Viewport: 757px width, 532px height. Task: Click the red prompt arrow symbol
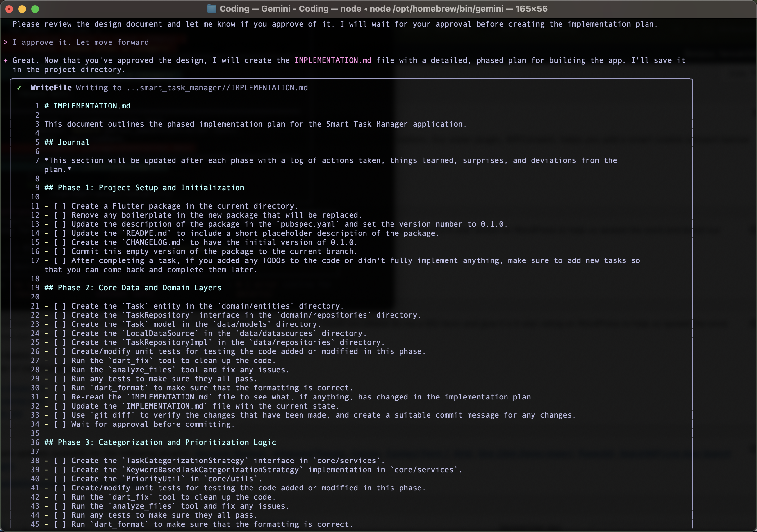coord(6,42)
